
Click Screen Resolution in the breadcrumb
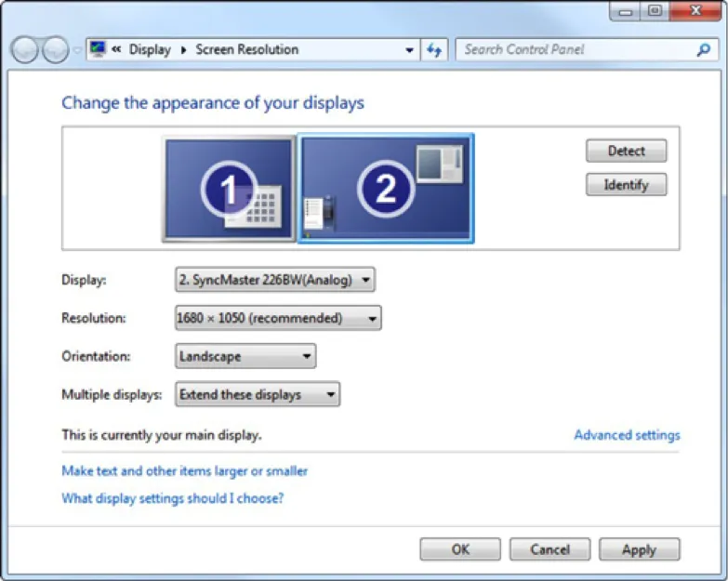click(246, 50)
